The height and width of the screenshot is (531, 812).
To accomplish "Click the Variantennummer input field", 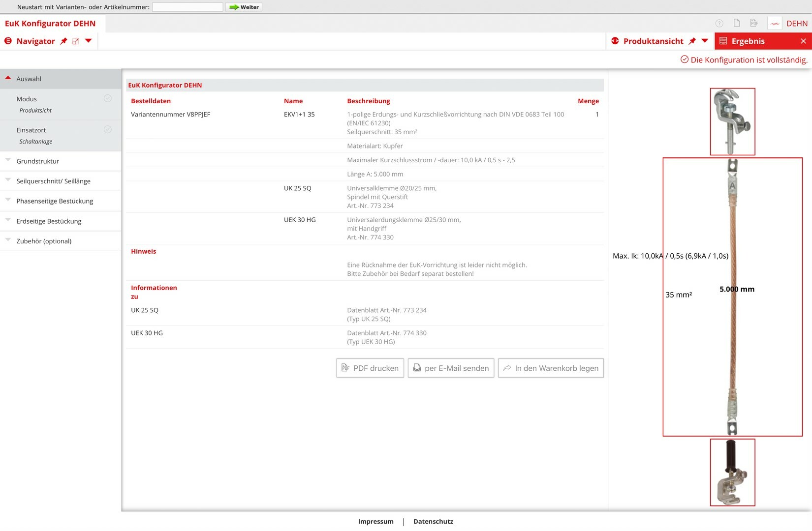I will click(187, 7).
